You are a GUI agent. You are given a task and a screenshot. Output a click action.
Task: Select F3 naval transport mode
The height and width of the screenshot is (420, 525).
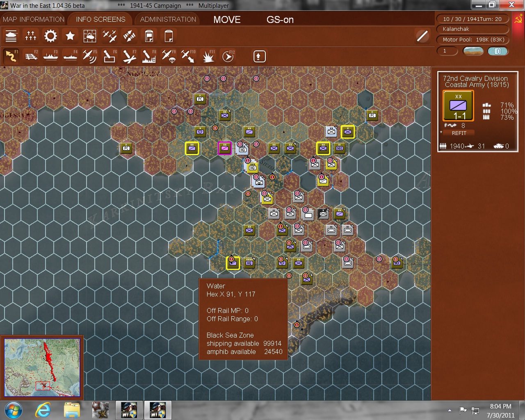pyautogui.click(x=50, y=56)
